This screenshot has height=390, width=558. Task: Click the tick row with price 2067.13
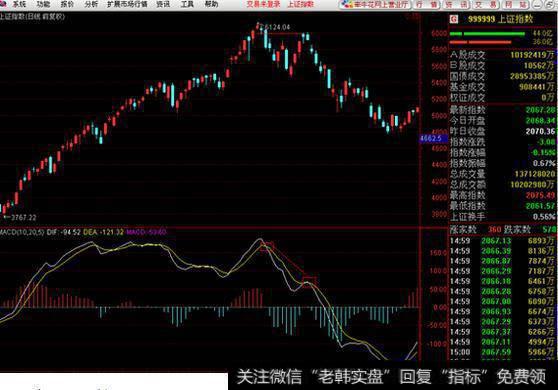pos(502,241)
